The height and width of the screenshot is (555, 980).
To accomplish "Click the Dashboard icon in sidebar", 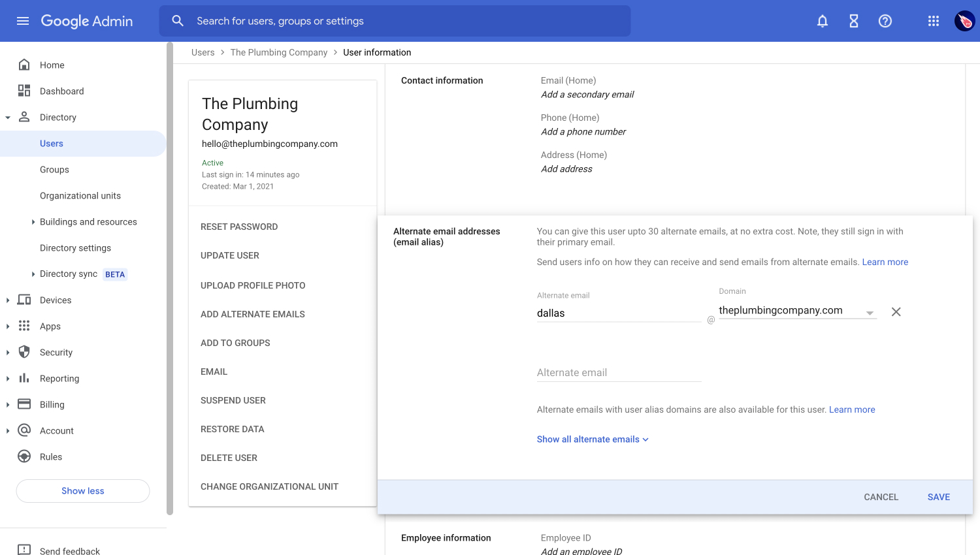I will [24, 91].
